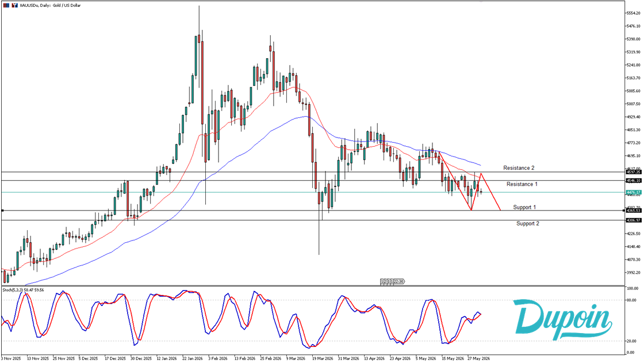The image size is (644, 363).
Task: Click the 27 May 2026 date label
Action: pyautogui.click(x=478, y=358)
